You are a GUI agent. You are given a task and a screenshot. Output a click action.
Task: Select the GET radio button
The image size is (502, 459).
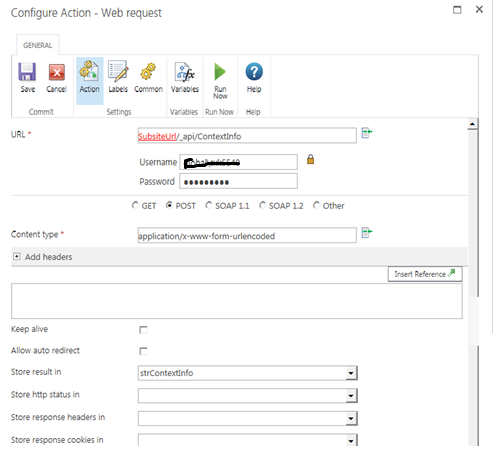click(x=135, y=205)
